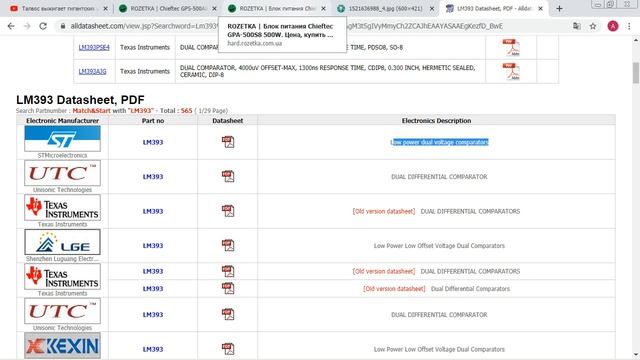Close the YouTube tab
The width and height of the screenshot is (640, 360).
[x=105, y=9]
